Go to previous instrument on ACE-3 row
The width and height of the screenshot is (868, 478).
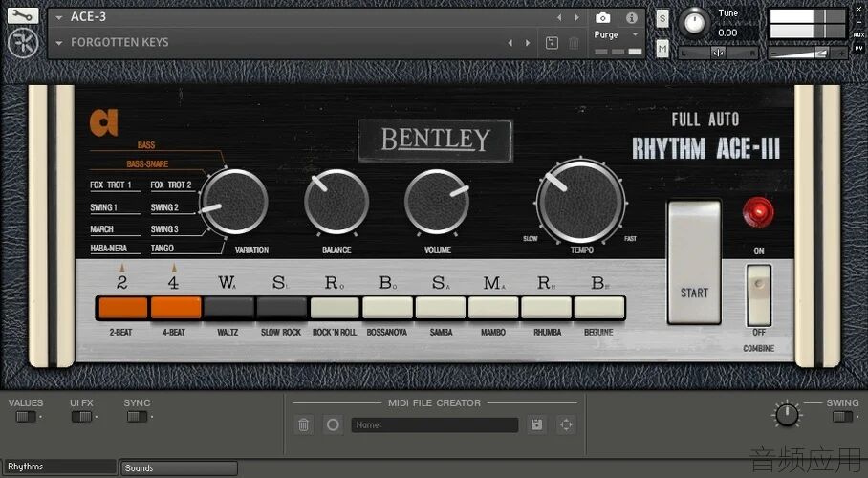coord(559,18)
